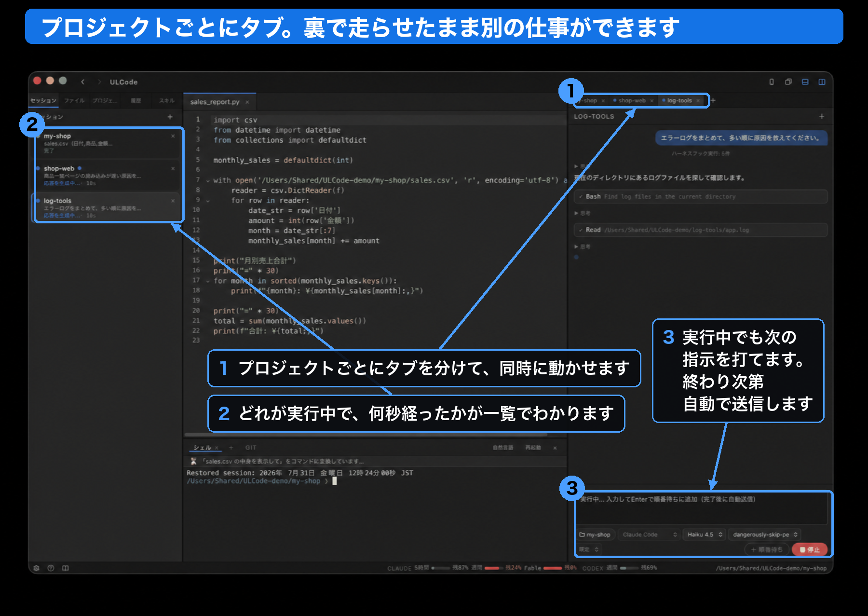The width and height of the screenshot is (868, 616).
Task: Open help question-mark icon in status bar
Action: [51, 568]
